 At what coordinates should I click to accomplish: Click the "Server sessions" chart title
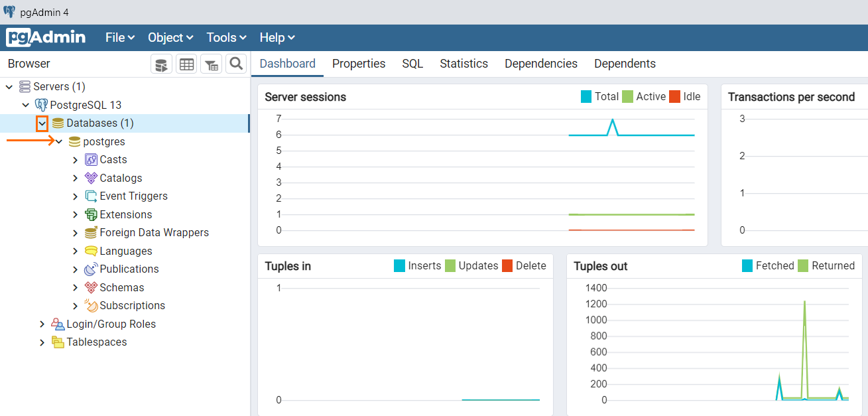306,97
